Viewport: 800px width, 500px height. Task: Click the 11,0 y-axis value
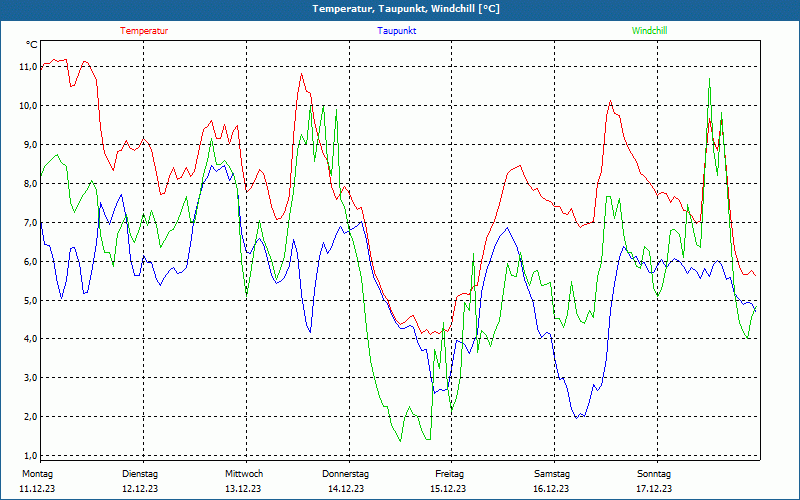point(28,66)
